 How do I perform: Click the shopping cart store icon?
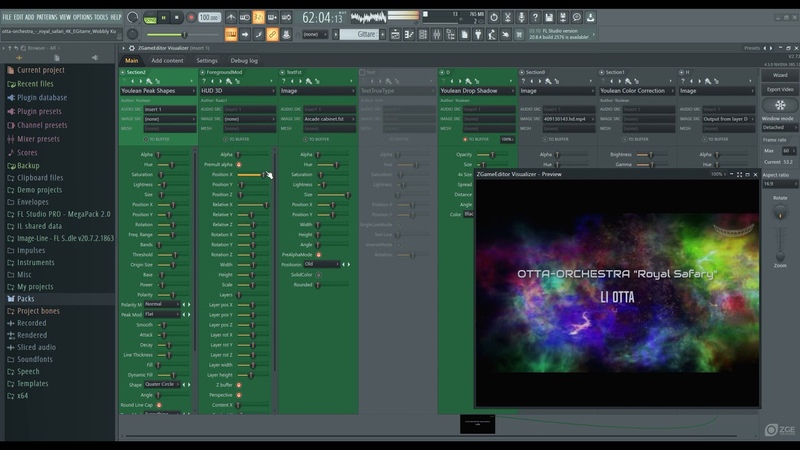519,34
